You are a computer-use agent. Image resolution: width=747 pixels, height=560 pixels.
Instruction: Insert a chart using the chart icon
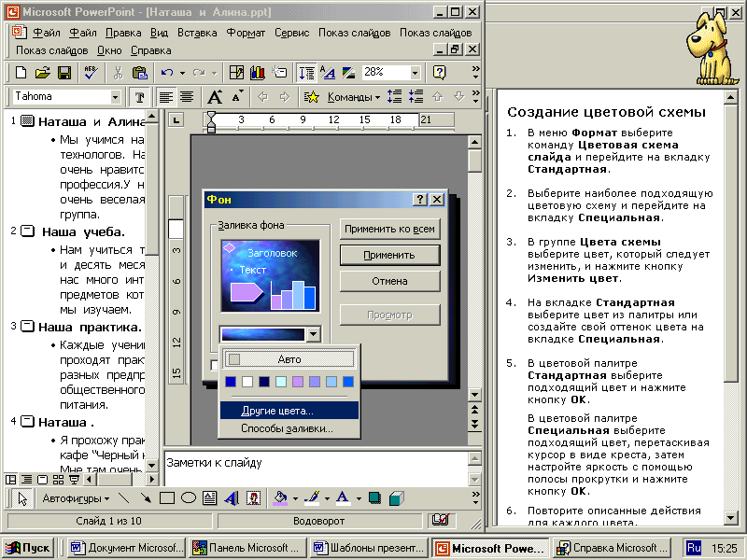[x=258, y=73]
